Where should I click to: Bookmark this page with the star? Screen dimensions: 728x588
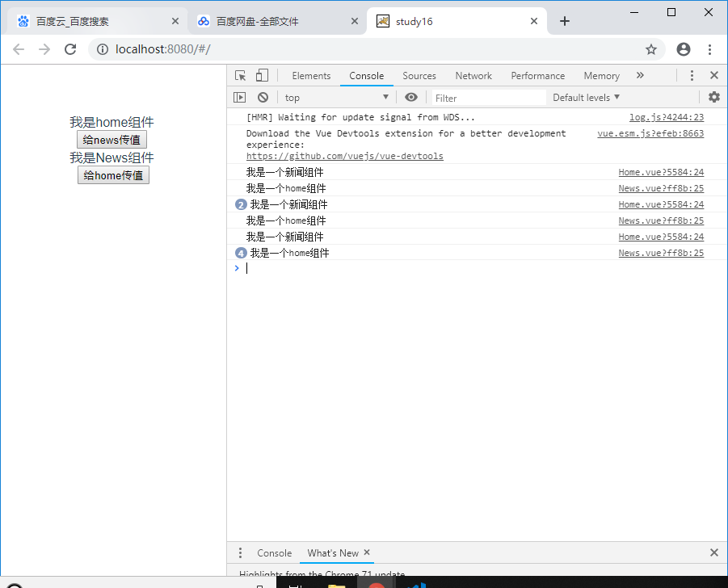tap(651, 49)
